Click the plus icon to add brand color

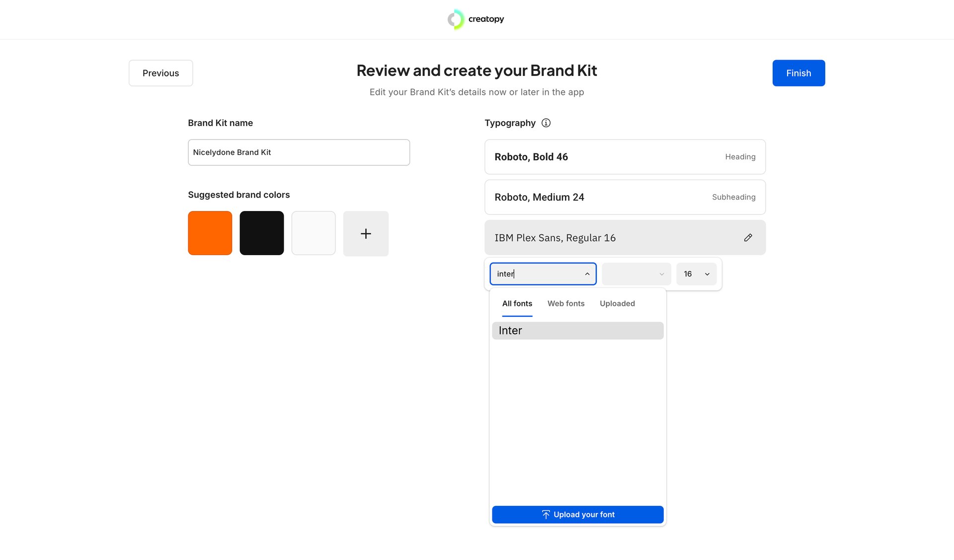366,234
